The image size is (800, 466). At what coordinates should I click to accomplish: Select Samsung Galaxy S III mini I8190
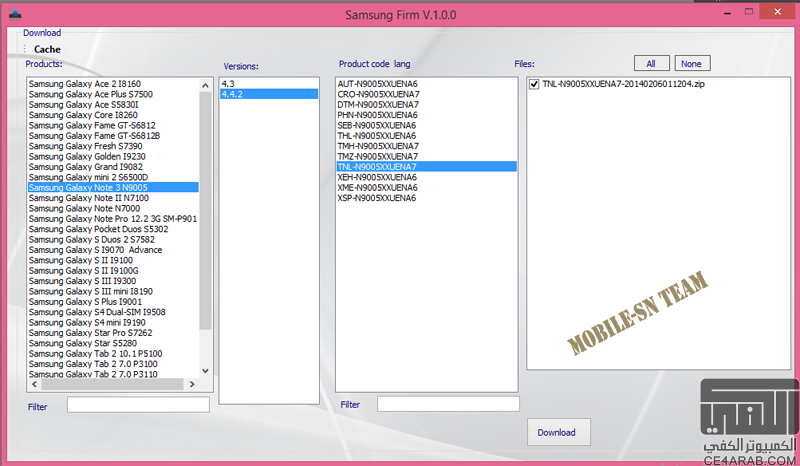pos(113,291)
